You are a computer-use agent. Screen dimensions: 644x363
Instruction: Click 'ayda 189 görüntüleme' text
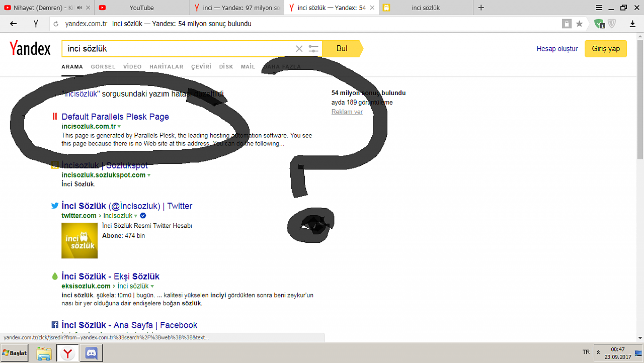[362, 103]
